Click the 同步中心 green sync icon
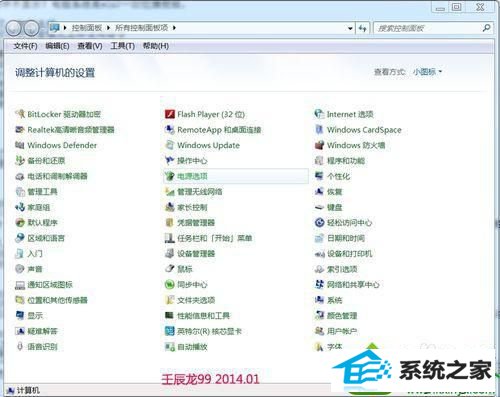Viewport: 500px width, 397px height. coord(170,284)
